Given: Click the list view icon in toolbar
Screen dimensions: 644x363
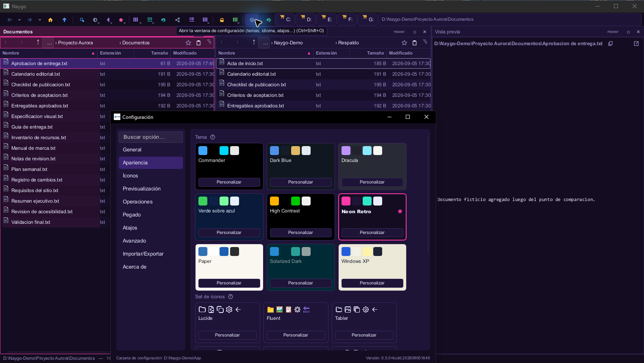Looking at the screenshot, I should point(191,20).
